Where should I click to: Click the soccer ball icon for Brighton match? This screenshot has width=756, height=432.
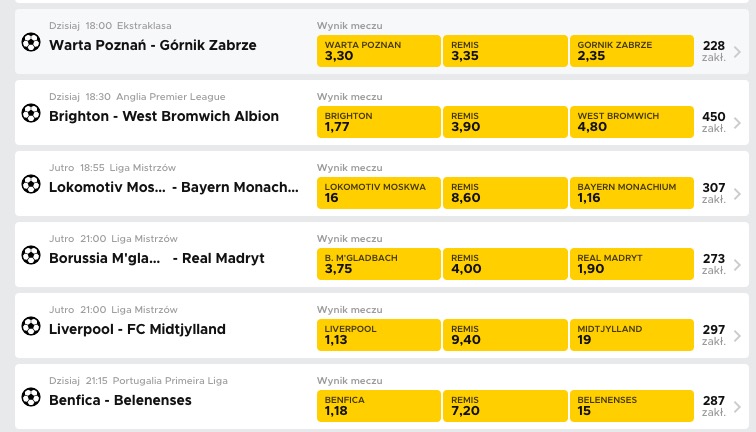click(x=31, y=113)
